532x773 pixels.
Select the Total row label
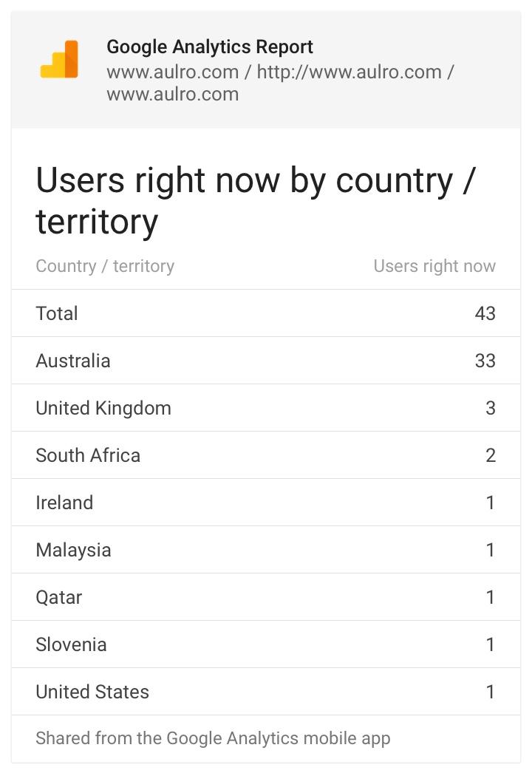(x=57, y=313)
